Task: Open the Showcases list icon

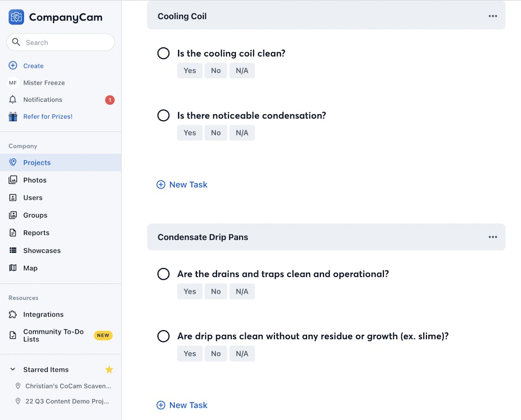Action: pos(13,251)
